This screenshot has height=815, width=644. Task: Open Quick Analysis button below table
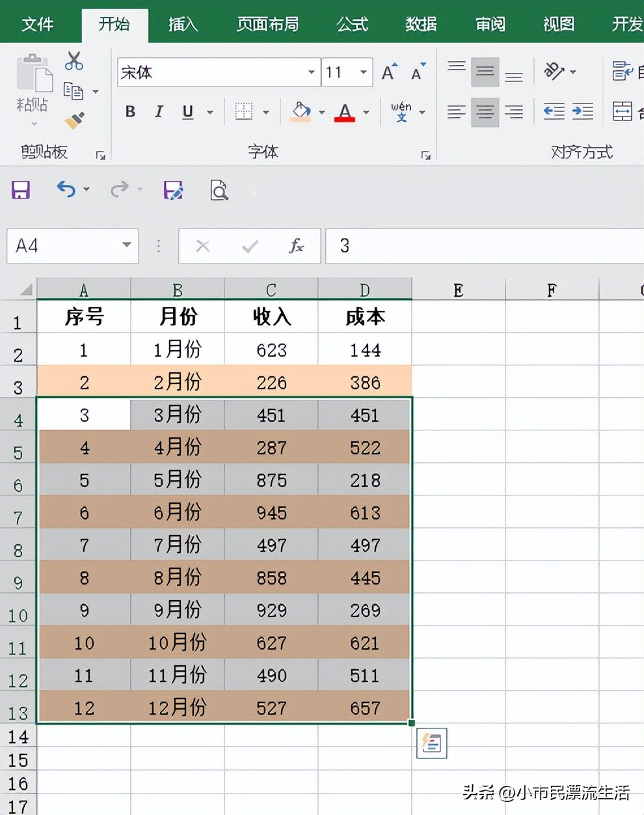click(x=431, y=743)
